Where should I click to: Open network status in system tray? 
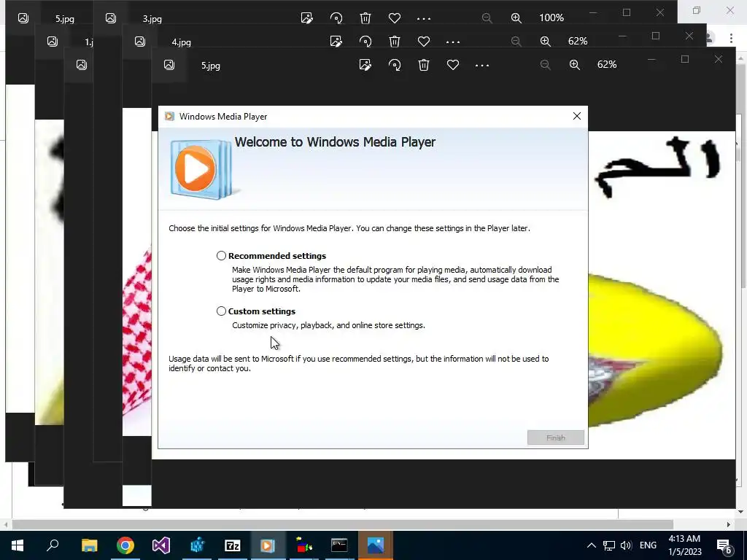(x=609, y=545)
